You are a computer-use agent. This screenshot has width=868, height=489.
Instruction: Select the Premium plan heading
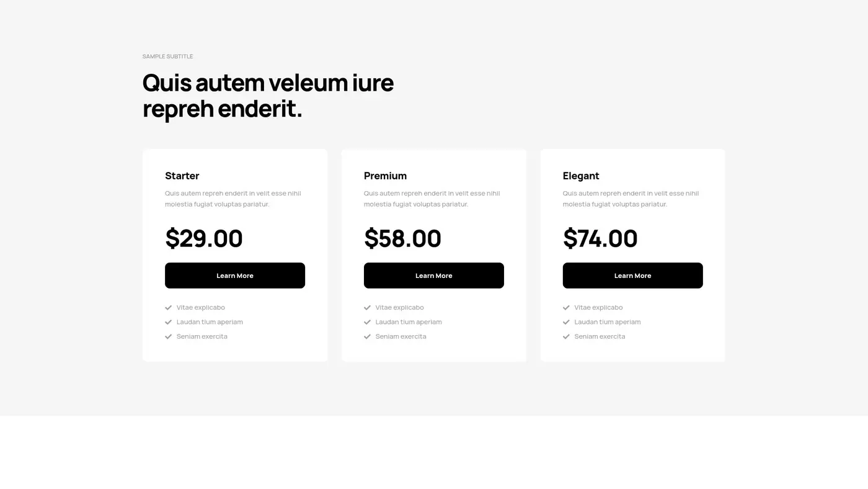pos(384,176)
